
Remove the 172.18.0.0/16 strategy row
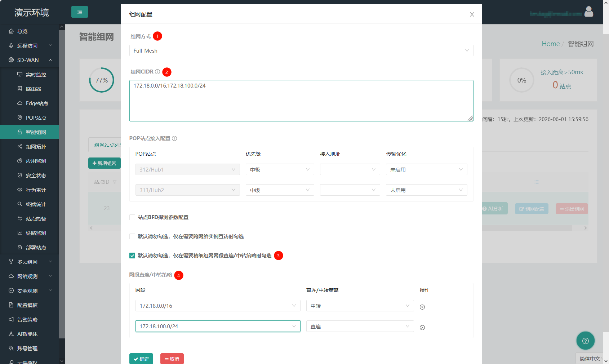pos(422,307)
